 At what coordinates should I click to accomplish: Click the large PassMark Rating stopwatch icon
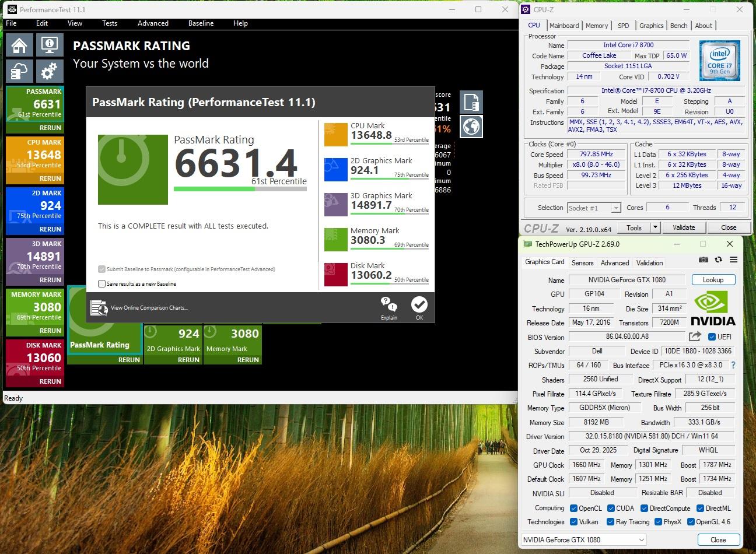click(x=133, y=170)
